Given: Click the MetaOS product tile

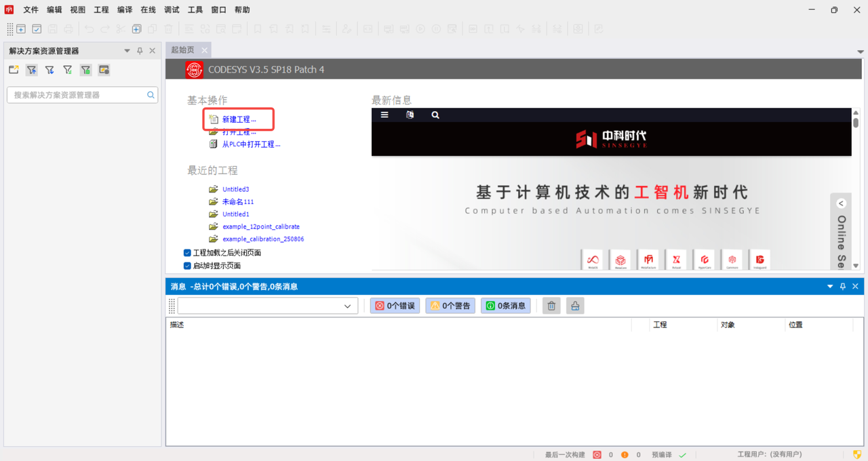Looking at the screenshot, I should [593, 260].
